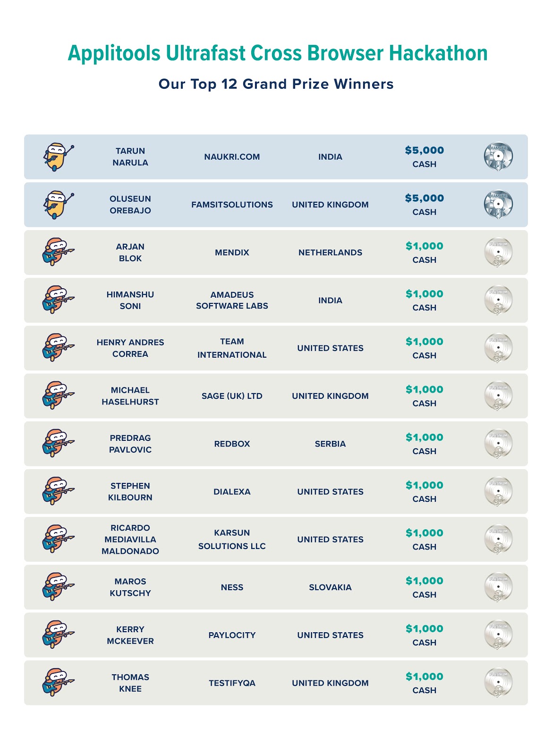Click the mascot icon beside Tarun Narula
552x756 pixels.
pyautogui.click(x=57, y=157)
